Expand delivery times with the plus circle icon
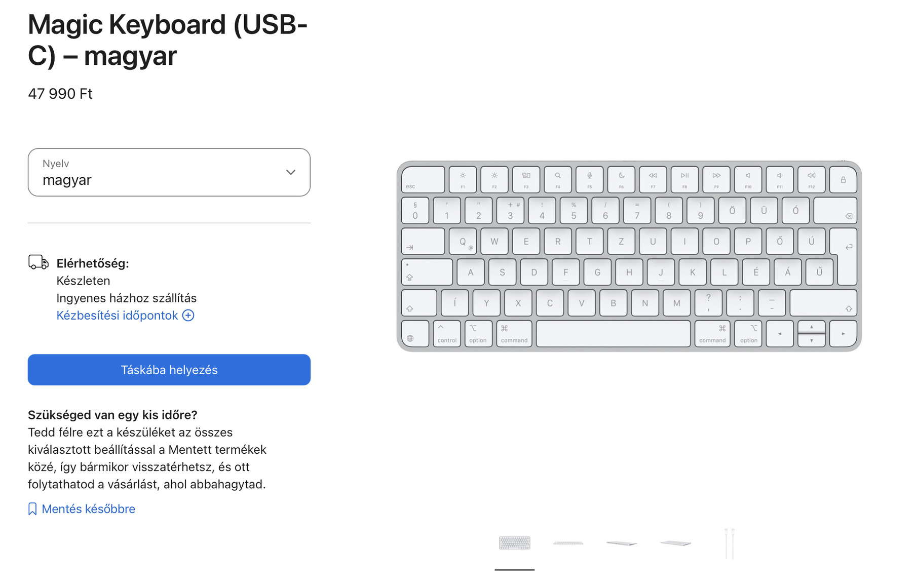 coord(188,316)
